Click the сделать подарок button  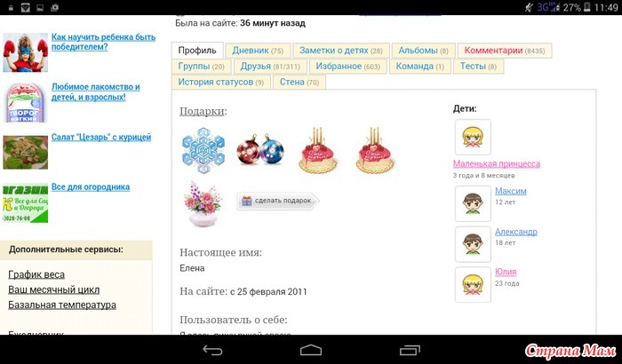[277, 201]
